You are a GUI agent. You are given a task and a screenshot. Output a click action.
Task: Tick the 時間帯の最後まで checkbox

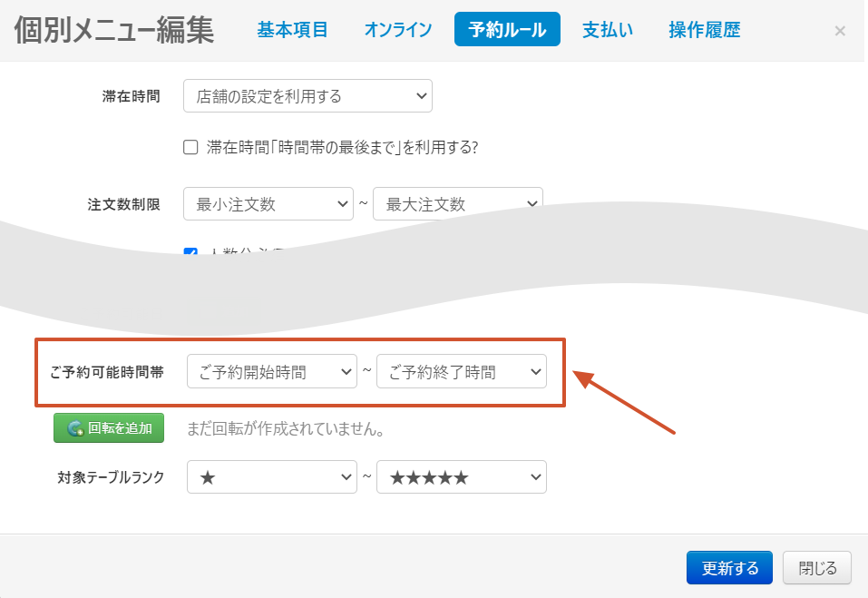pos(190,147)
